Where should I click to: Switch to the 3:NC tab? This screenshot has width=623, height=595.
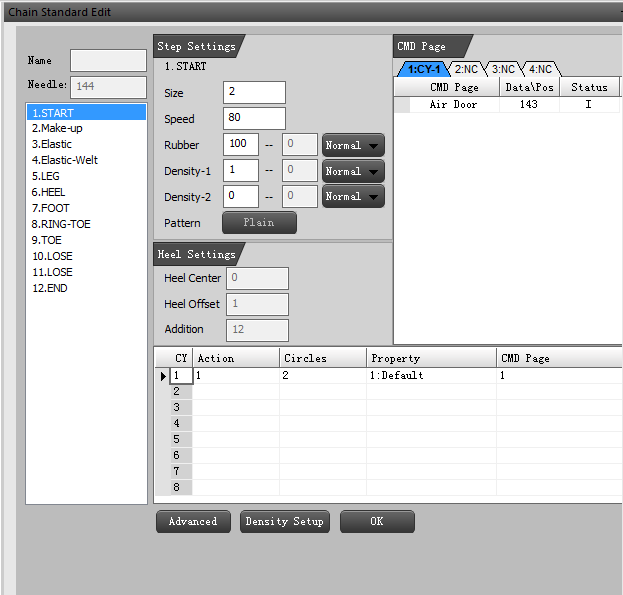[503, 69]
